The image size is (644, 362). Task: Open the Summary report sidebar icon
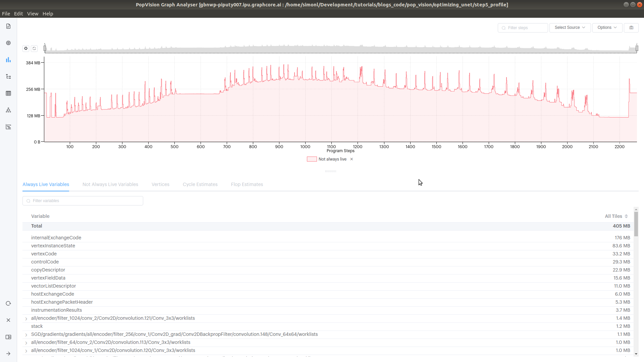(x=8, y=26)
